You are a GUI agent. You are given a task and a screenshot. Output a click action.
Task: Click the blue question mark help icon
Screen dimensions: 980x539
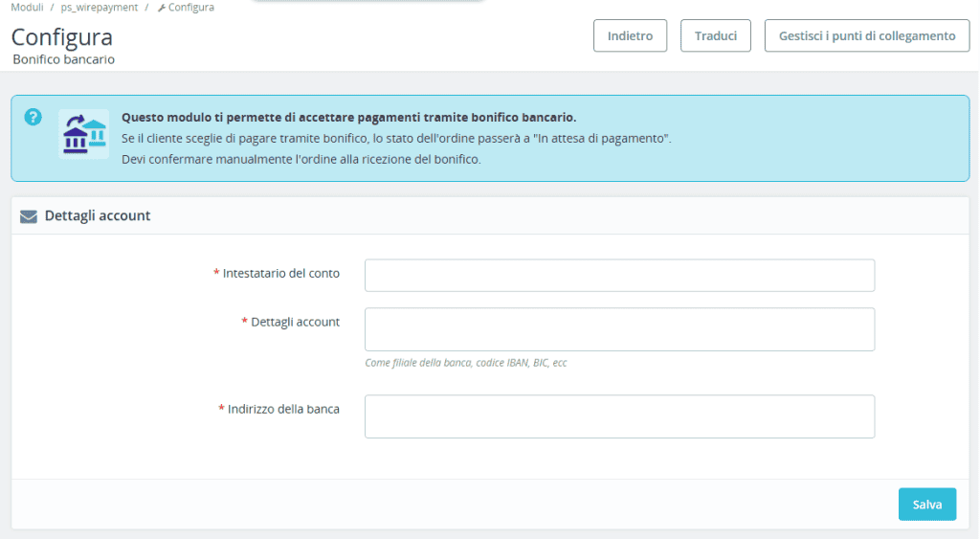33,117
